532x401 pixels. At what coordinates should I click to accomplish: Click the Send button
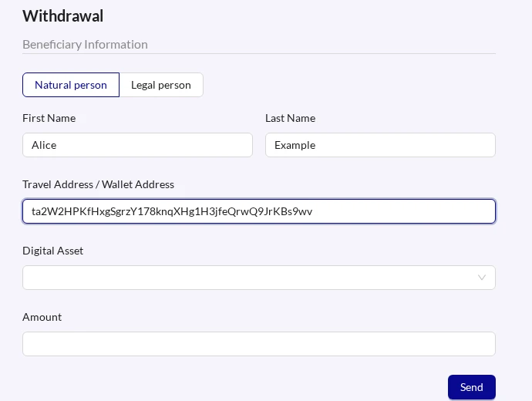pos(472,387)
